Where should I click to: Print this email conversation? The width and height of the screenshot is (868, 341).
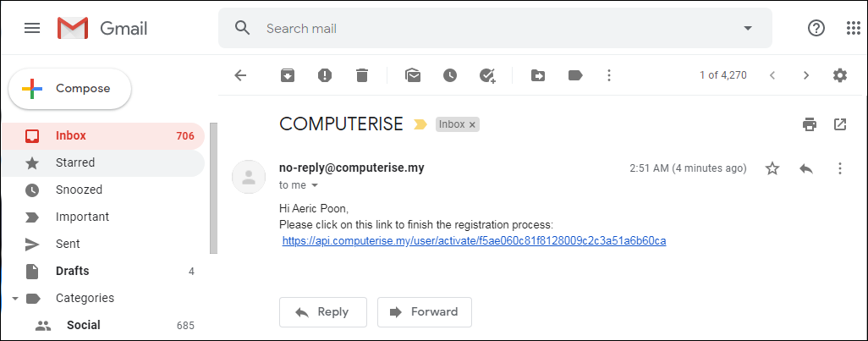(x=810, y=124)
